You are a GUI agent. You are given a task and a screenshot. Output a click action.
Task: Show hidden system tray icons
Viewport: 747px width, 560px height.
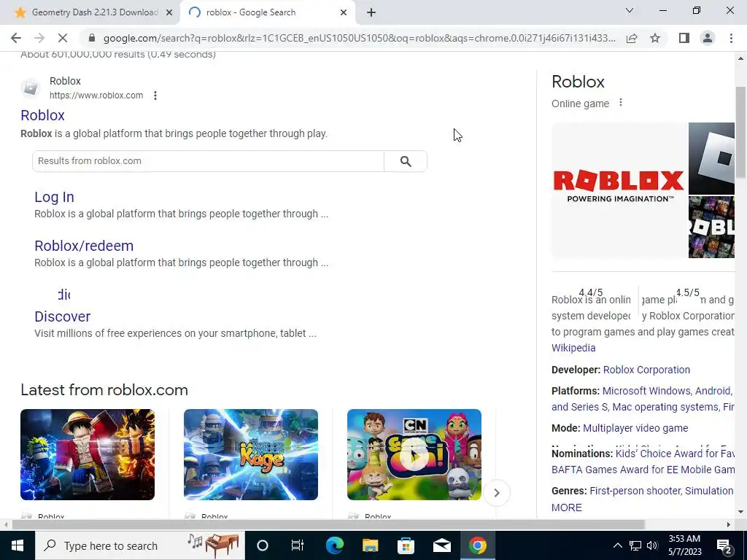pyautogui.click(x=617, y=545)
